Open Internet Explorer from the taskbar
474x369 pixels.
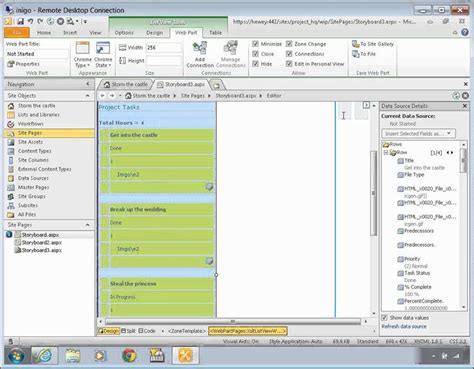tap(44, 356)
